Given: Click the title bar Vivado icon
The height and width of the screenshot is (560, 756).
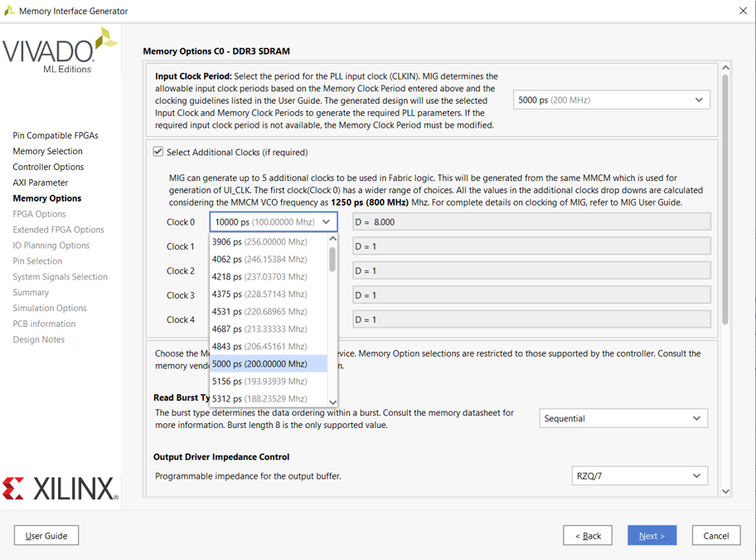Looking at the screenshot, I should tap(9, 11).
